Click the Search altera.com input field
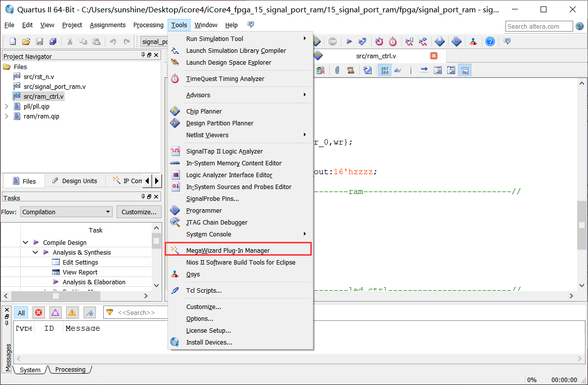Screen dimensions: 588x385 539,26
